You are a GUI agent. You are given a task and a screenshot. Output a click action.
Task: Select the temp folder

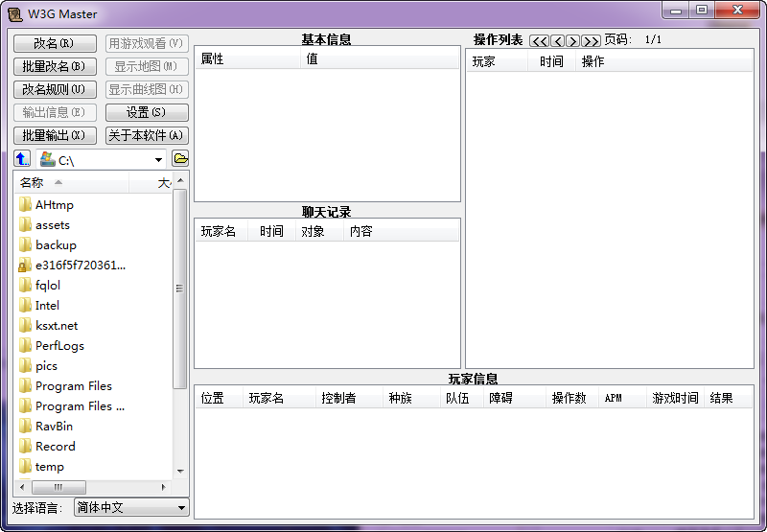(50, 467)
